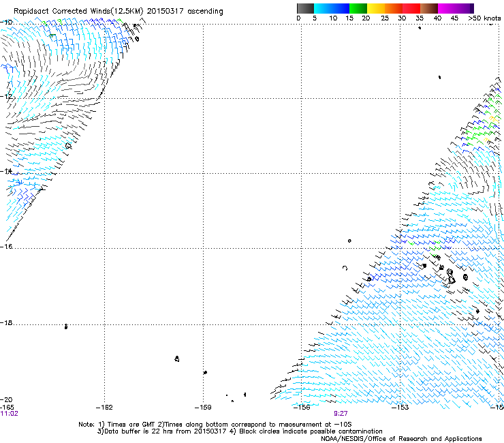Viewport: 504px width, 443px height.
Task: Click the longitude label -165
Action: pos(7,408)
